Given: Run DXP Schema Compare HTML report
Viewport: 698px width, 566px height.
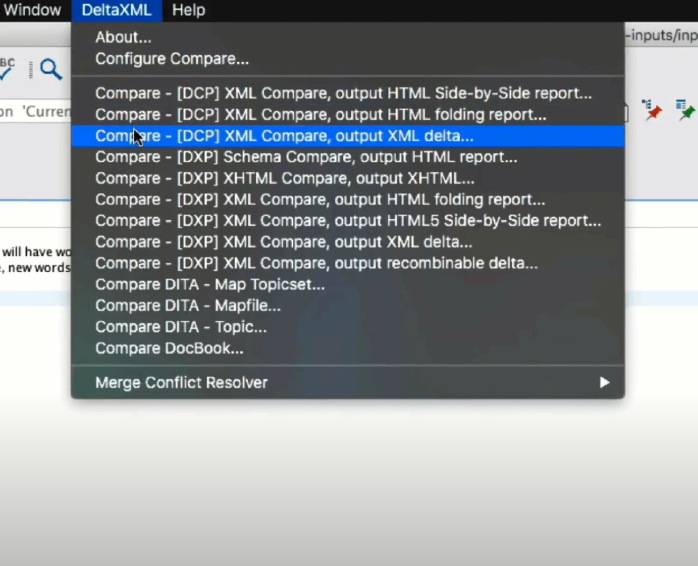Looking at the screenshot, I should (x=306, y=157).
